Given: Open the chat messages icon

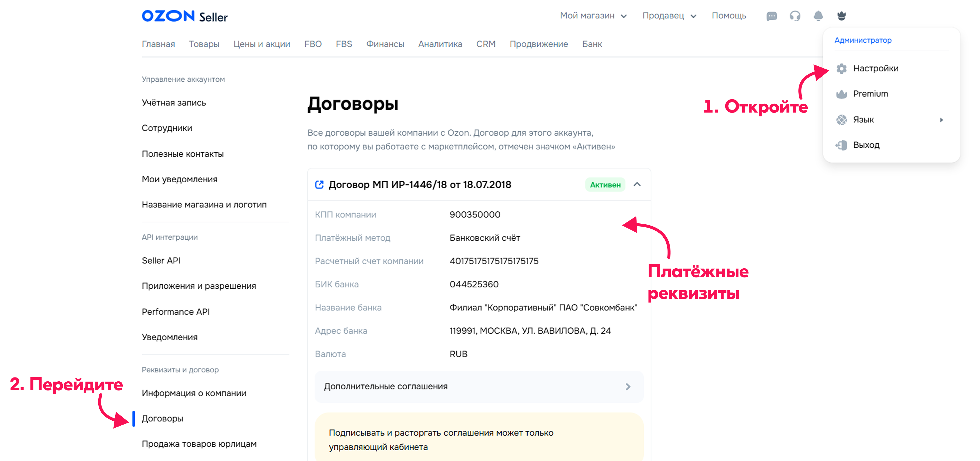Looking at the screenshot, I should click(x=772, y=16).
